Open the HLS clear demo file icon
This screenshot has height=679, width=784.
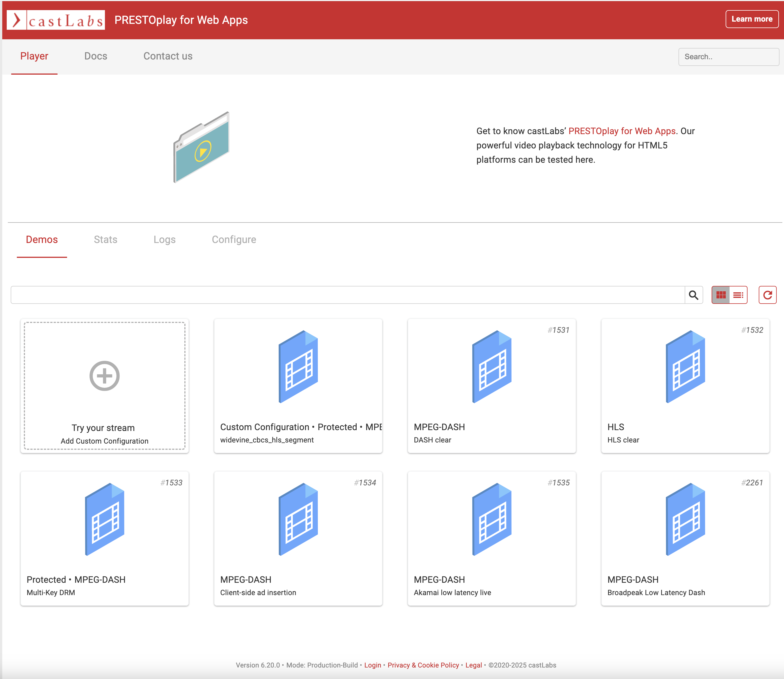click(x=685, y=367)
